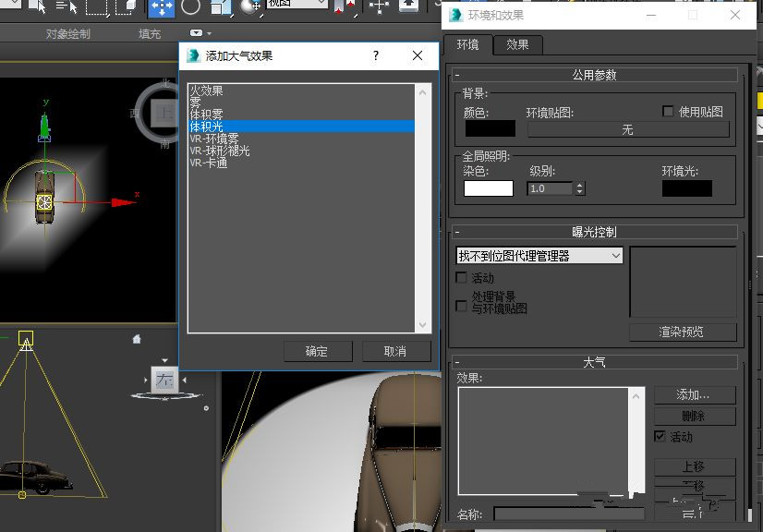The image size is (763, 532).
Task: Activate the Select and Scale tool
Action: click(x=222, y=6)
